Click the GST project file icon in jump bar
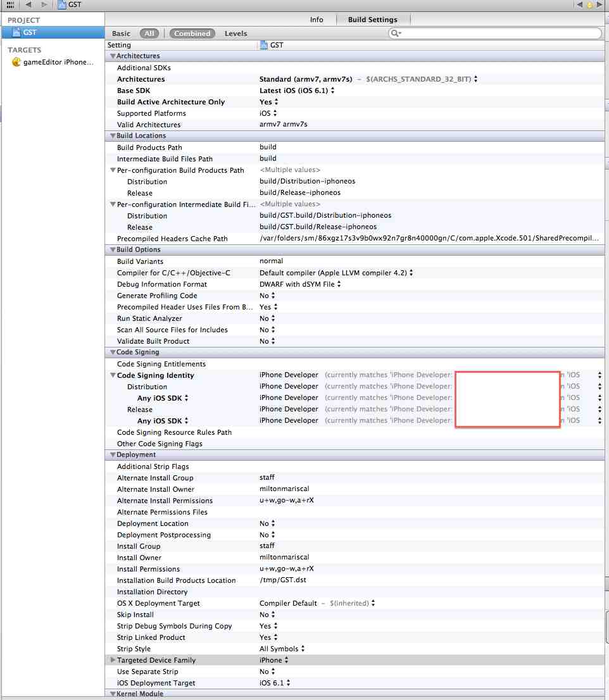The image size is (609, 700). click(62, 4)
